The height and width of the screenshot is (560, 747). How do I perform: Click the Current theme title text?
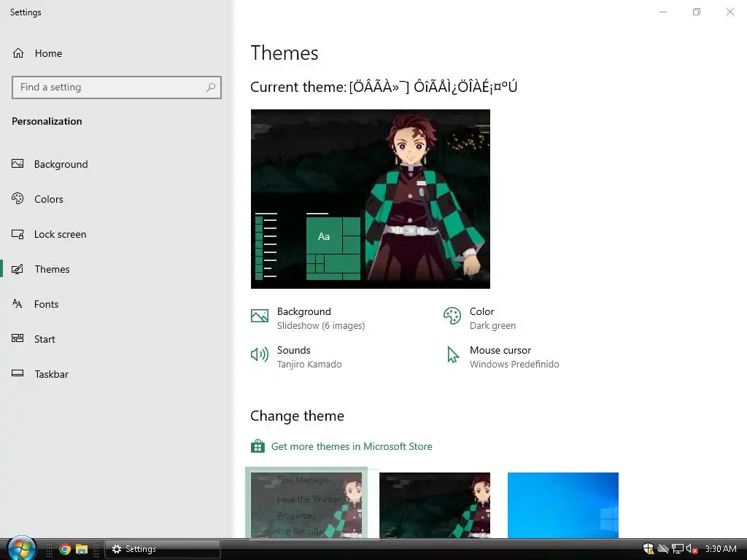[x=384, y=87]
